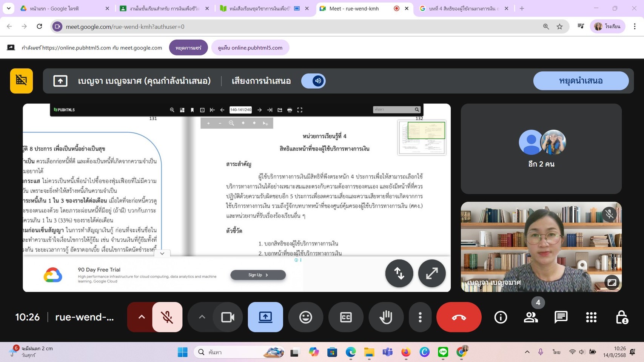Open the activities grid icon
Viewport: 644px width, 362px height.
[591, 317]
